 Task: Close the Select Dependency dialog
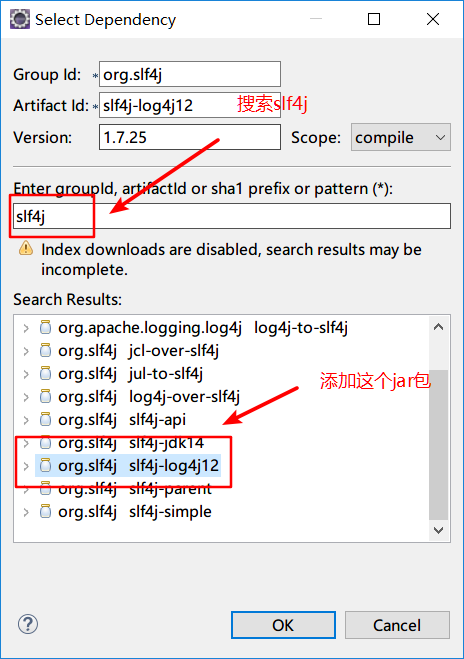click(x=433, y=19)
